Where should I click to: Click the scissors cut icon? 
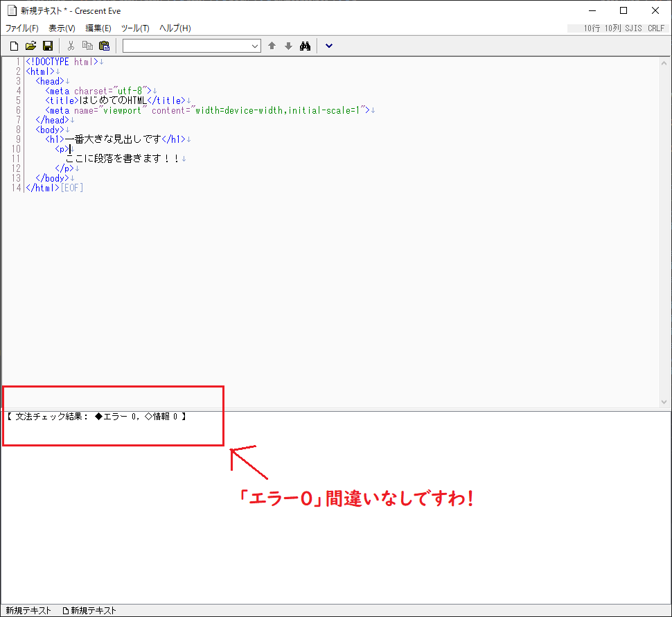(71, 46)
